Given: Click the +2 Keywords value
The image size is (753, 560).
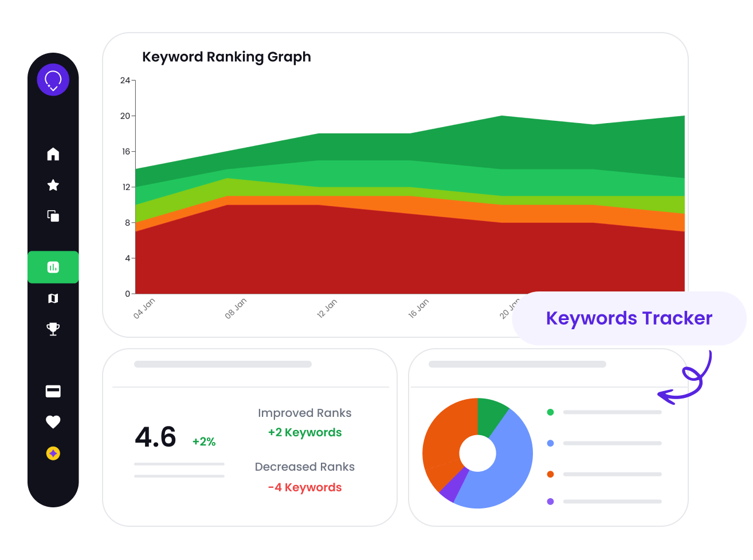Looking at the screenshot, I should point(305,432).
